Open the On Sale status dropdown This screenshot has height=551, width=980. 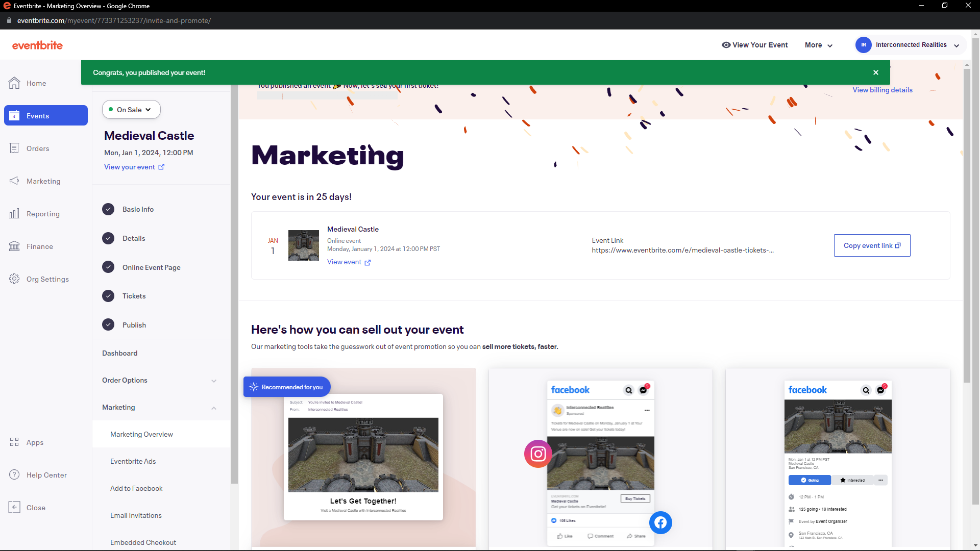coord(131,110)
